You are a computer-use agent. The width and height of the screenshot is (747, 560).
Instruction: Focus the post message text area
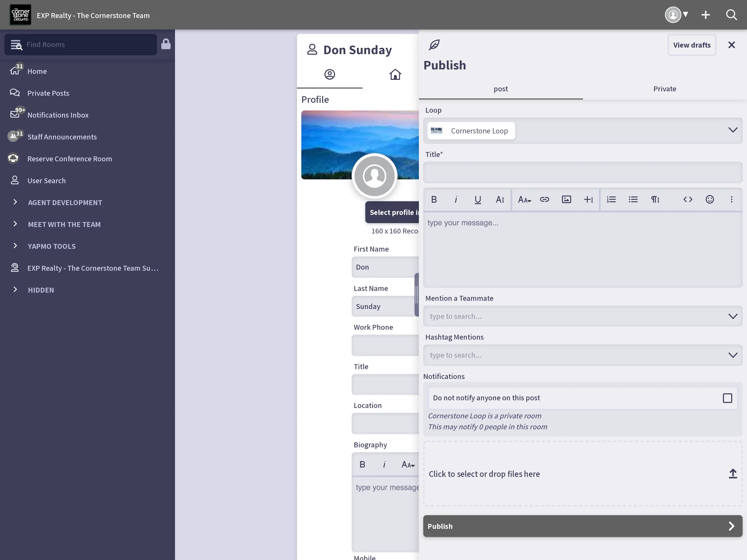tap(583, 250)
